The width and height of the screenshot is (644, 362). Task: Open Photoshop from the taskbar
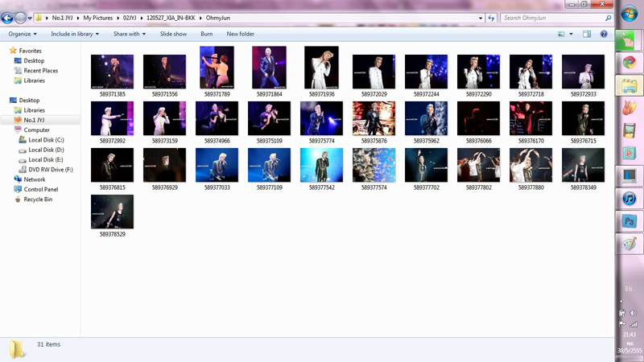pos(630,222)
